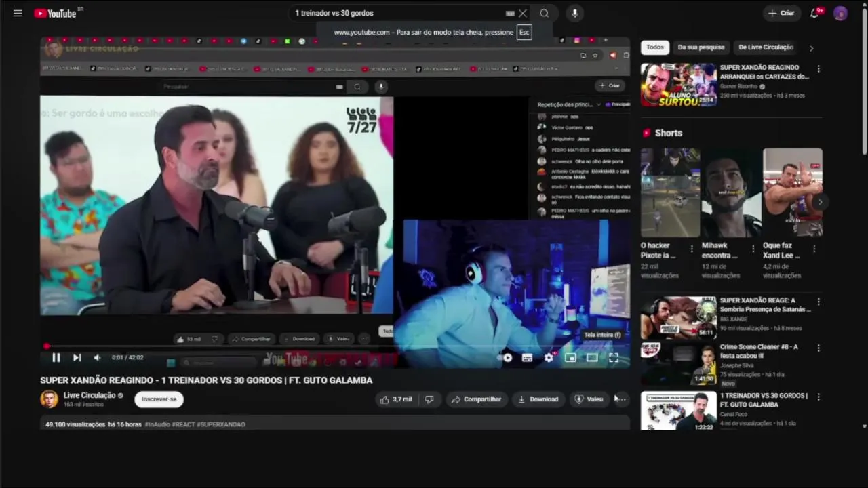Skip to the next video

click(77, 357)
